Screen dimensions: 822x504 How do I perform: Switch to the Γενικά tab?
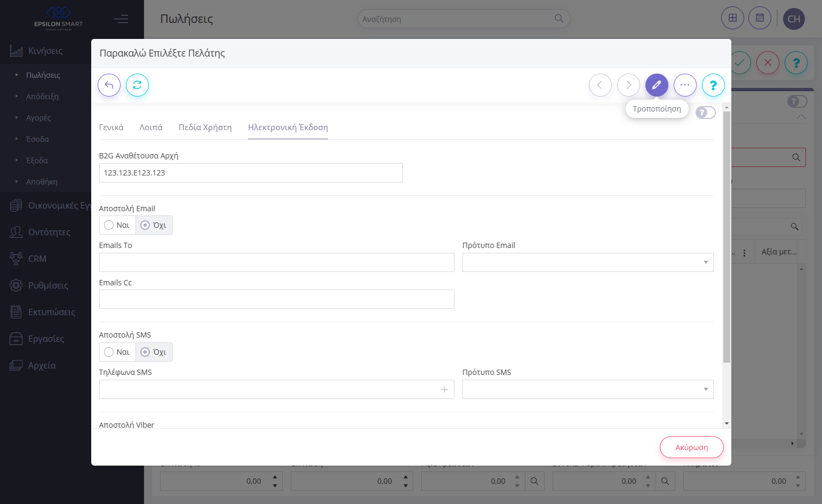pos(111,127)
